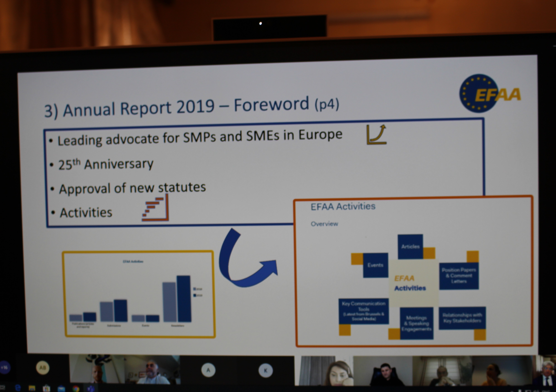Select the participant avatar labeled A
This screenshot has height=392, width=556.
click(x=208, y=370)
